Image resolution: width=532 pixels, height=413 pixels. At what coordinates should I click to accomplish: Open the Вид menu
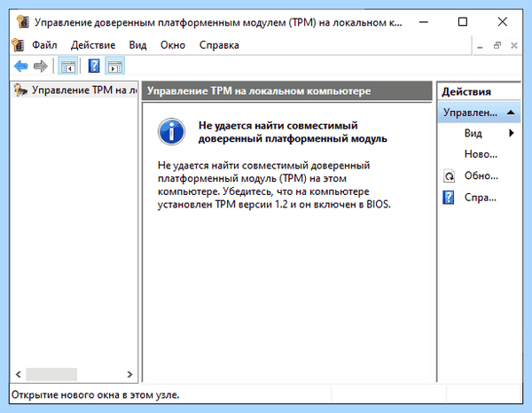coord(137,45)
